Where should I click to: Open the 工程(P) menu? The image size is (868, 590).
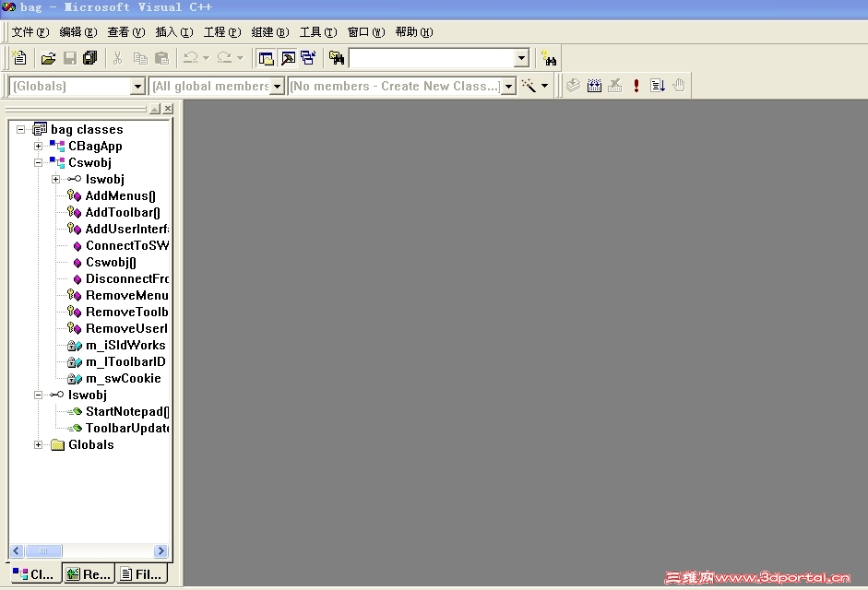(222, 32)
